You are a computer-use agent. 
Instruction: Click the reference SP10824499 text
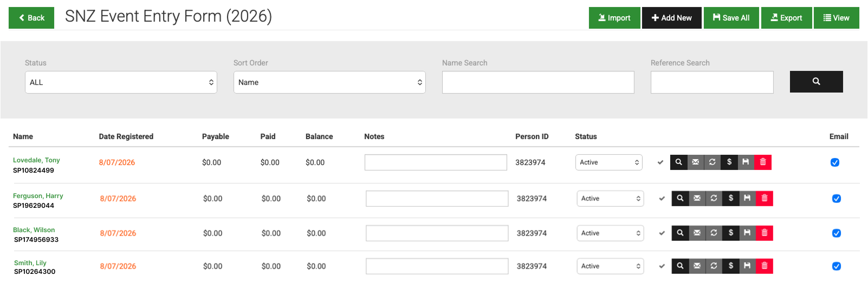[34, 170]
